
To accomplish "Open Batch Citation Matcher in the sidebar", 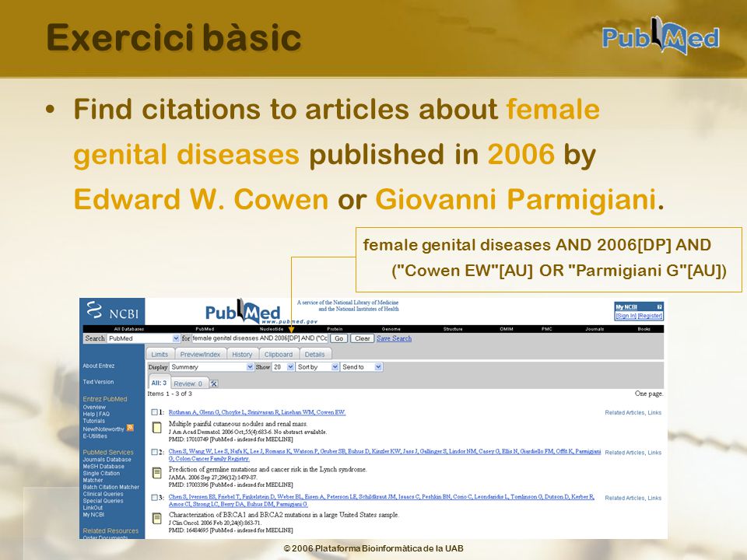I will [x=111, y=487].
